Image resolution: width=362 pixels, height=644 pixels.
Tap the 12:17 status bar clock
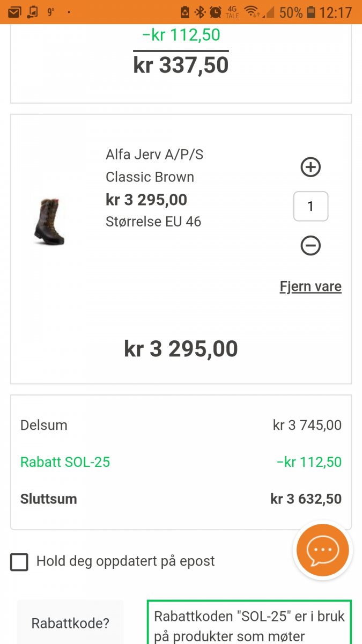click(x=336, y=12)
